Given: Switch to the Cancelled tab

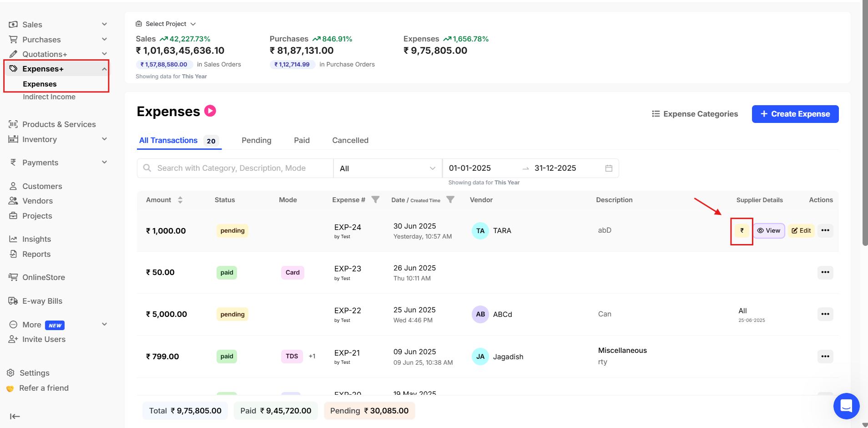Looking at the screenshot, I should tap(350, 140).
